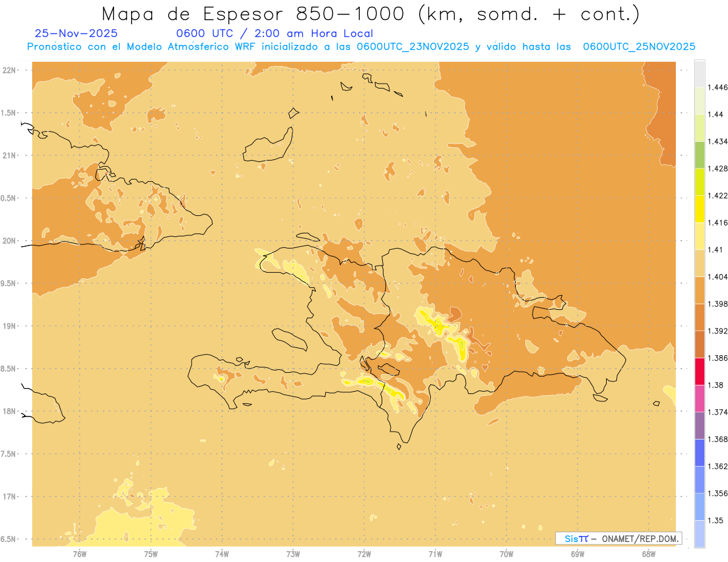
Task: Click the longitude label '76W'
Action: (x=79, y=554)
